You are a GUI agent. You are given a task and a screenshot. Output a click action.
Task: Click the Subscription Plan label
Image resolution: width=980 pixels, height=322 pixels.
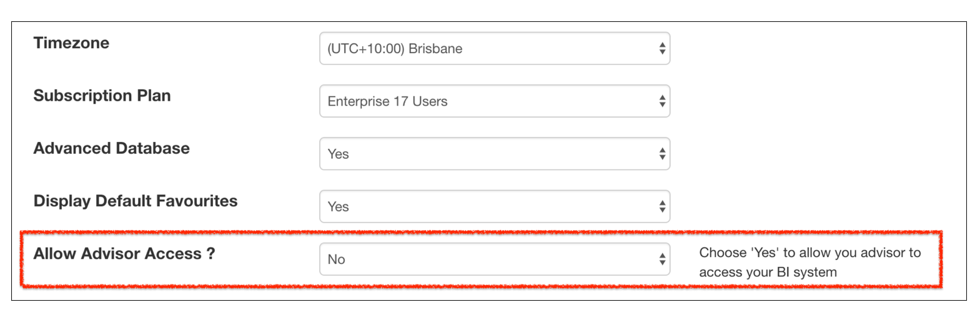(102, 95)
